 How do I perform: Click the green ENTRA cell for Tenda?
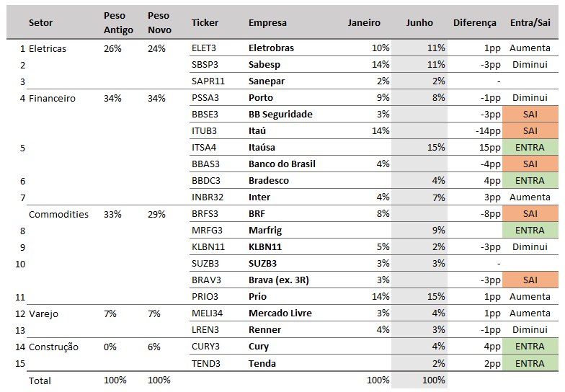tap(530, 363)
